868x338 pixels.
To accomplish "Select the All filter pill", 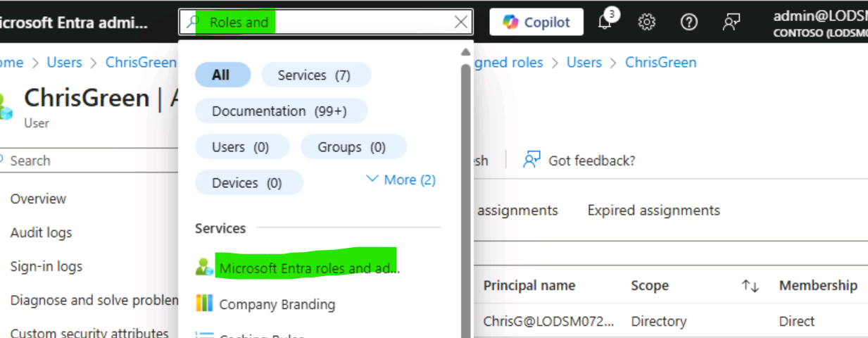I will point(221,75).
